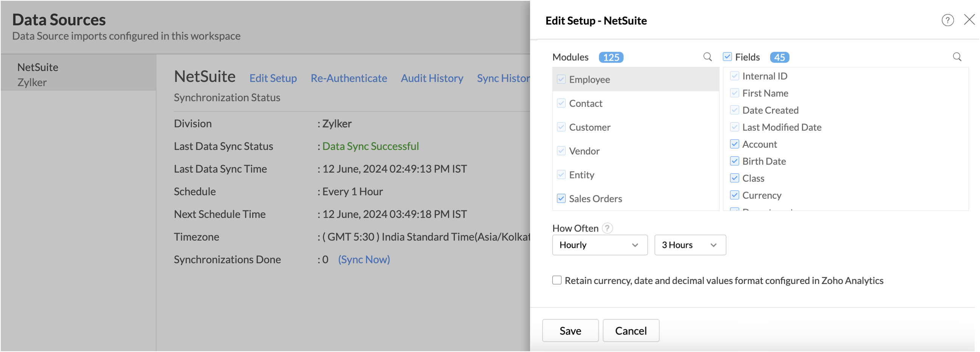Uncheck the Account field checkbox
The height and width of the screenshot is (352, 980).
point(734,144)
